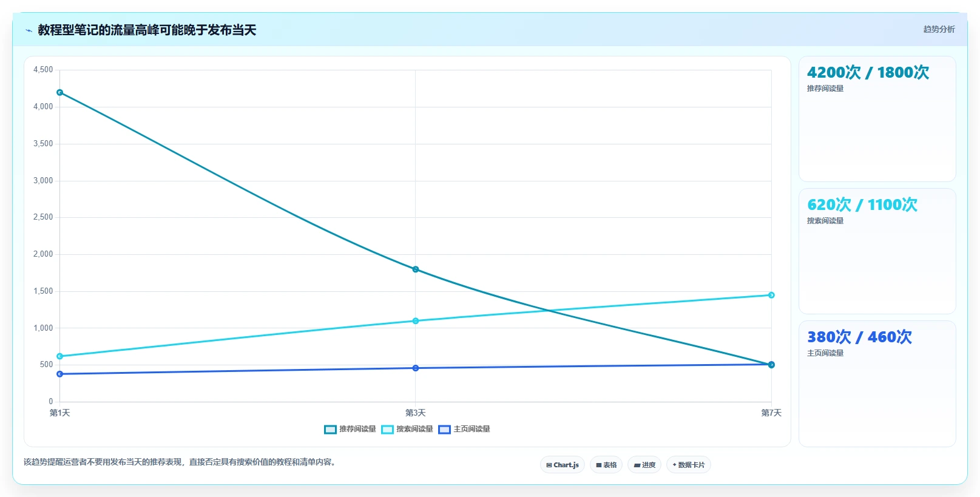Click the y-axis label 4,000
The height and width of the screenshot is (497, 980).
43,107
